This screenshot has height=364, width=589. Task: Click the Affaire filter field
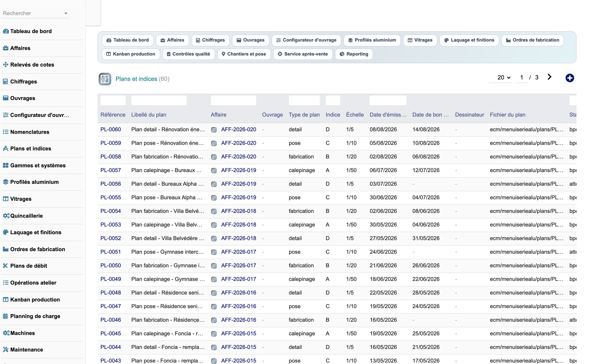[233, 101]
